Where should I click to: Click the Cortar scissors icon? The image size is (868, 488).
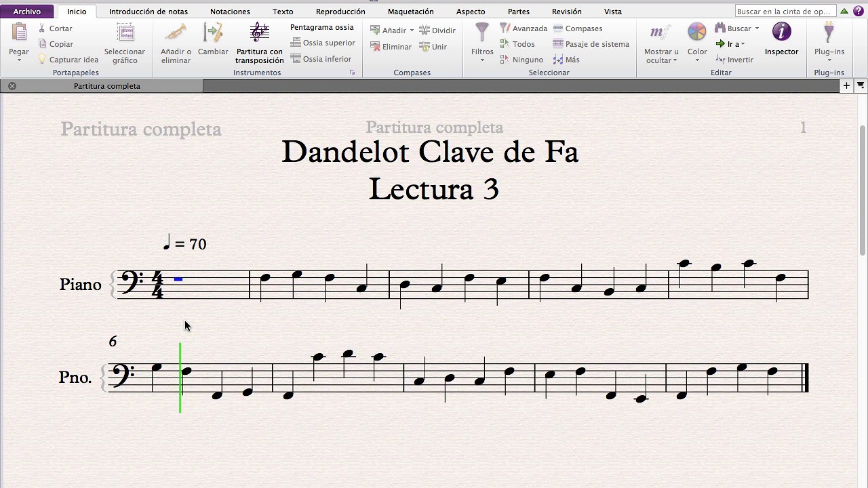pos(42,28)
